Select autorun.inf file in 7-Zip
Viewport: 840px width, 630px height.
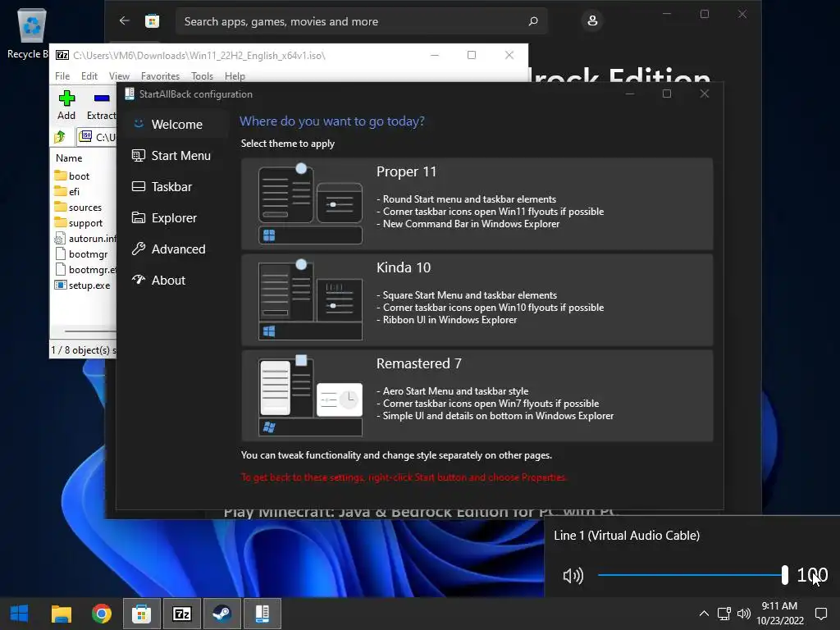(x=84, y=239)
